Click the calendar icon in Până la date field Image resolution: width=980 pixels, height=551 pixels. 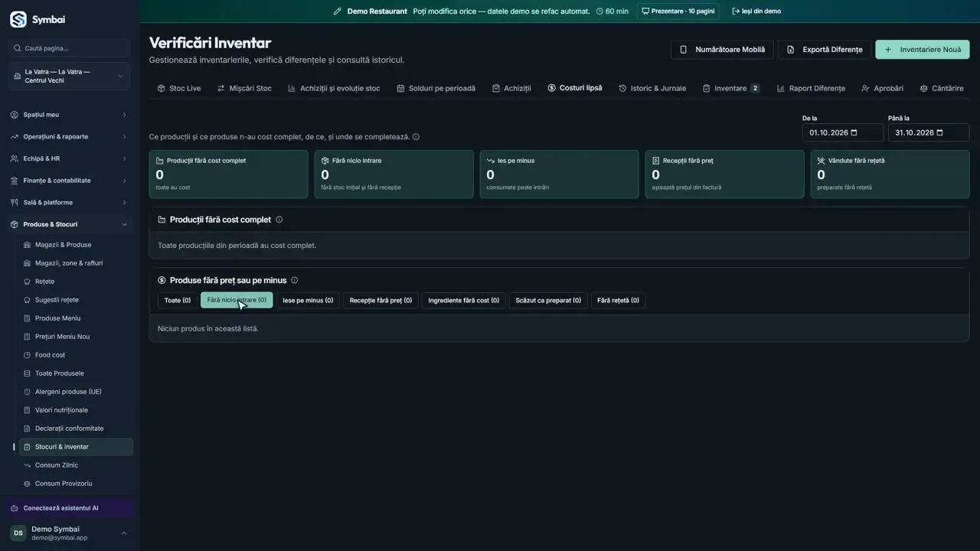pos(940,132)
